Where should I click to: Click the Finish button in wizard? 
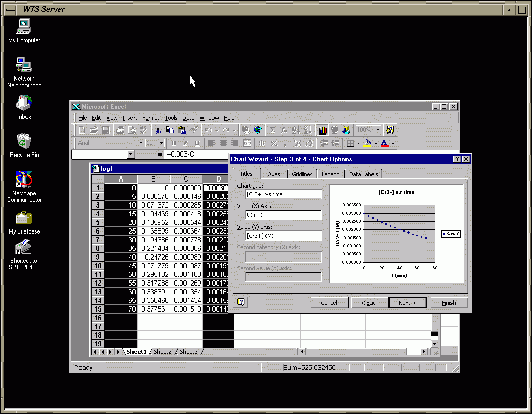click(449, 303)
